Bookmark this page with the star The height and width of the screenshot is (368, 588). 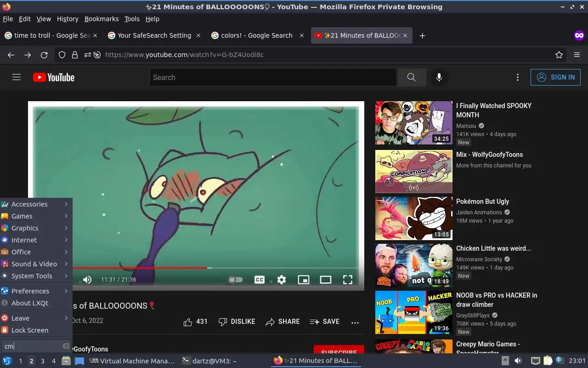point(559,55)
